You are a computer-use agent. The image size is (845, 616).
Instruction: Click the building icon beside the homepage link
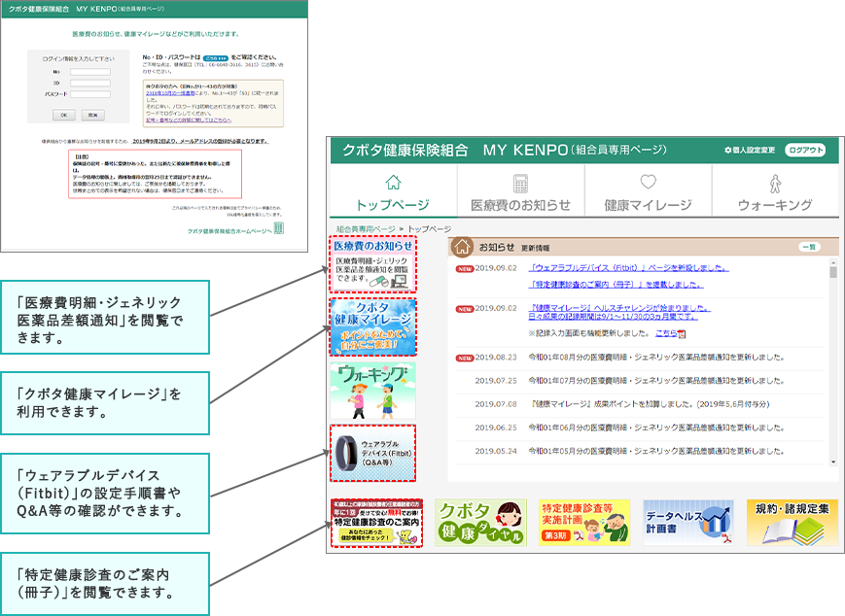278,228
